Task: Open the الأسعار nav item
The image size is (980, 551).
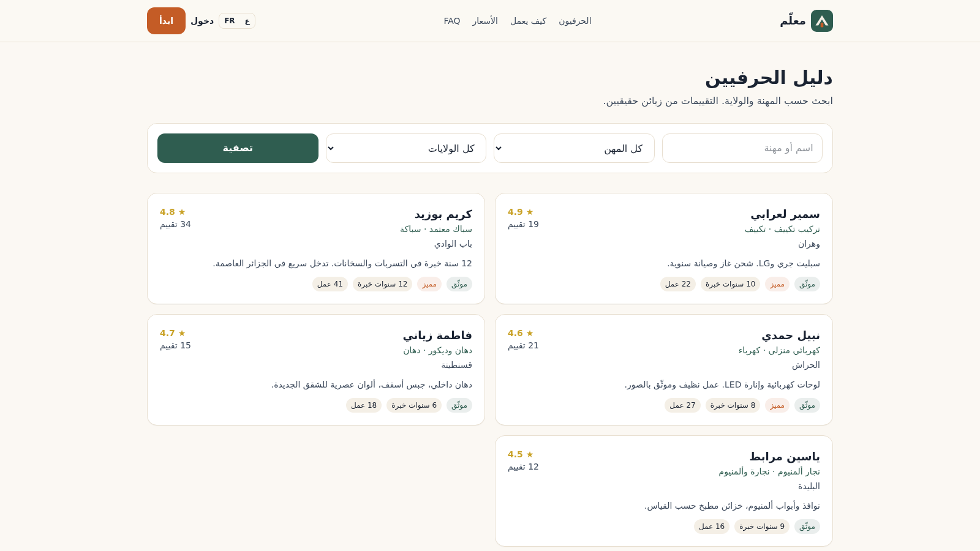Action: 485,21
